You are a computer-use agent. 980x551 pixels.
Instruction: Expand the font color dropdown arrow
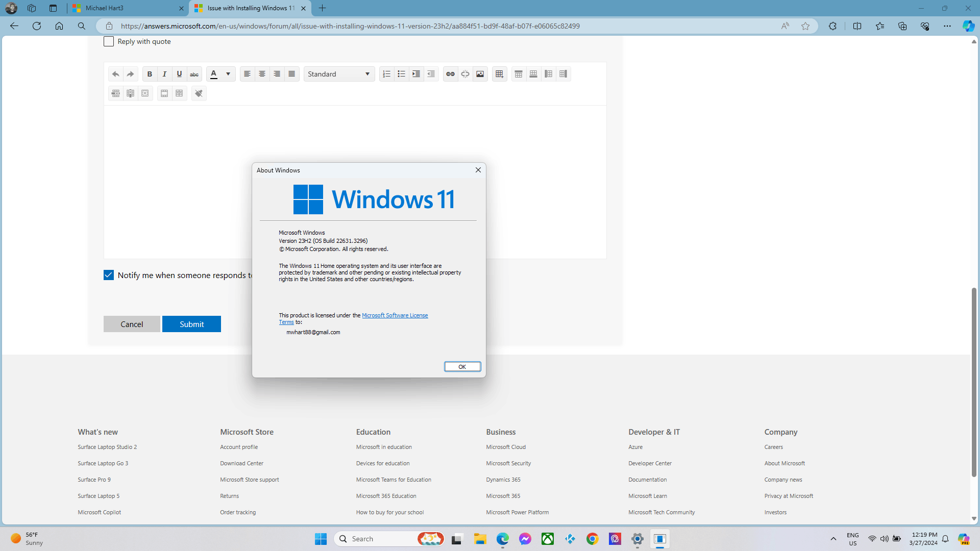pyautogui.click(x=228, y=74)
